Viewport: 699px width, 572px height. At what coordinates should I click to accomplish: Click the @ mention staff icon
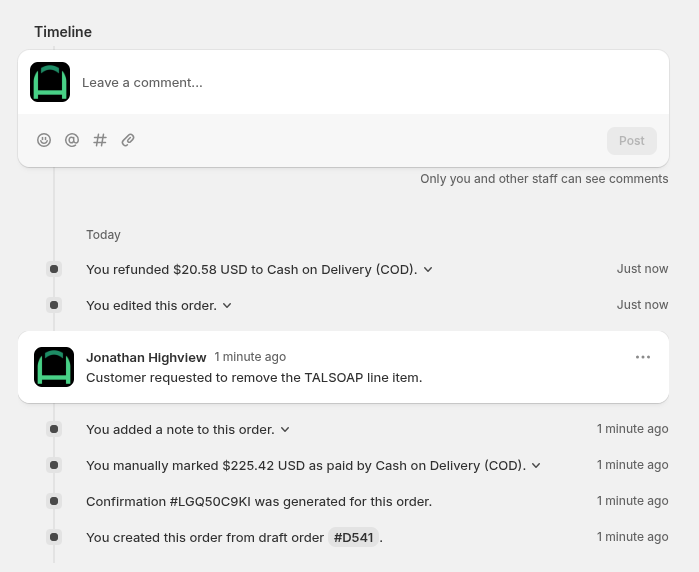72,141
